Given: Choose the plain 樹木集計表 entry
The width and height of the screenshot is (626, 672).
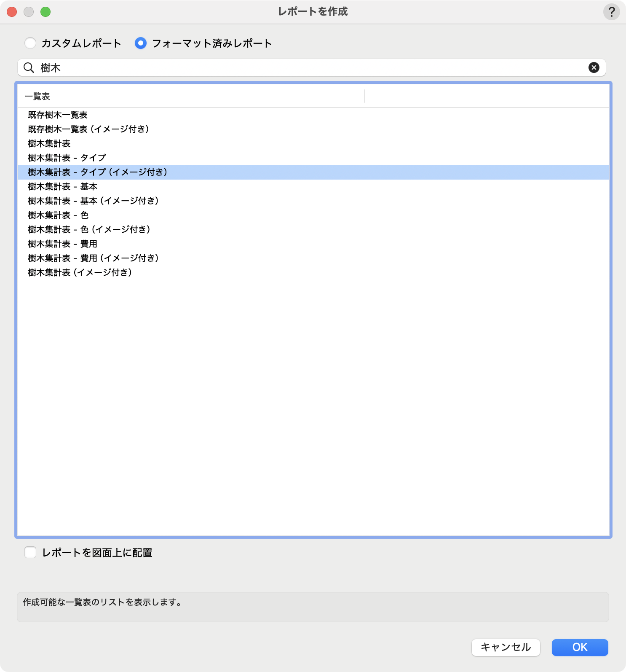Looking at the screenshot, I should pos(49,144).
